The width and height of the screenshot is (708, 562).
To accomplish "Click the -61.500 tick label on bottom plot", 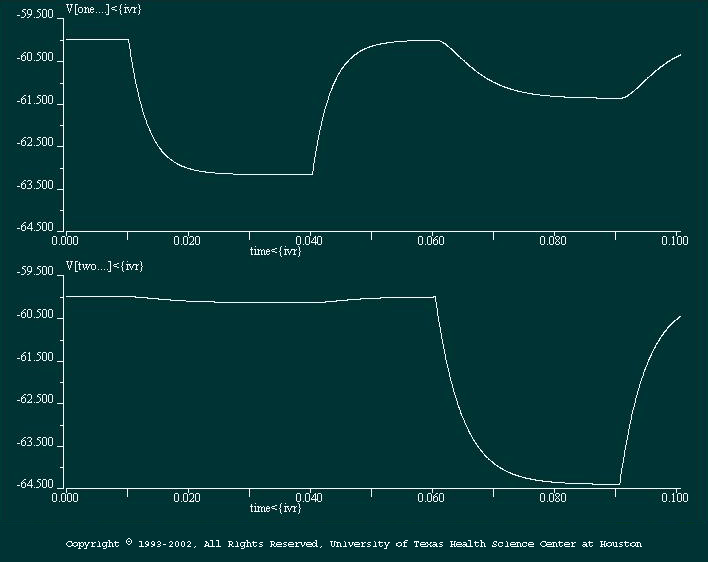I will point(35,359).
